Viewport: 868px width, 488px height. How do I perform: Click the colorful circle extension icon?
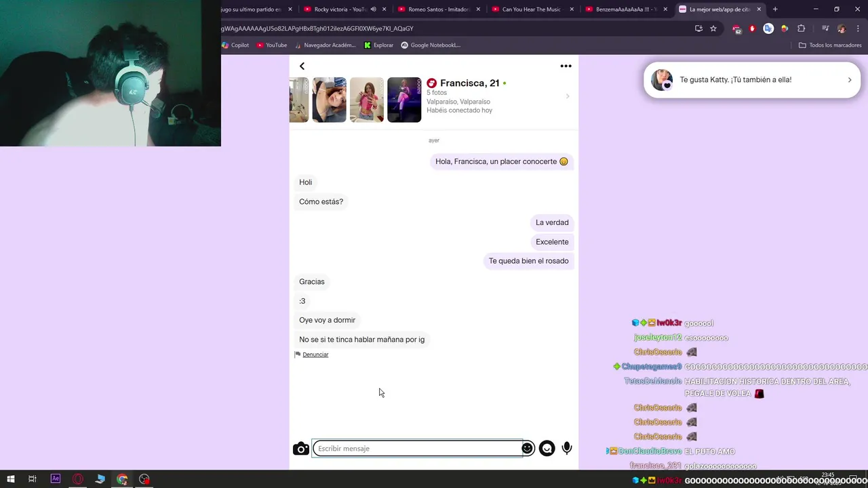click(785, 28)
